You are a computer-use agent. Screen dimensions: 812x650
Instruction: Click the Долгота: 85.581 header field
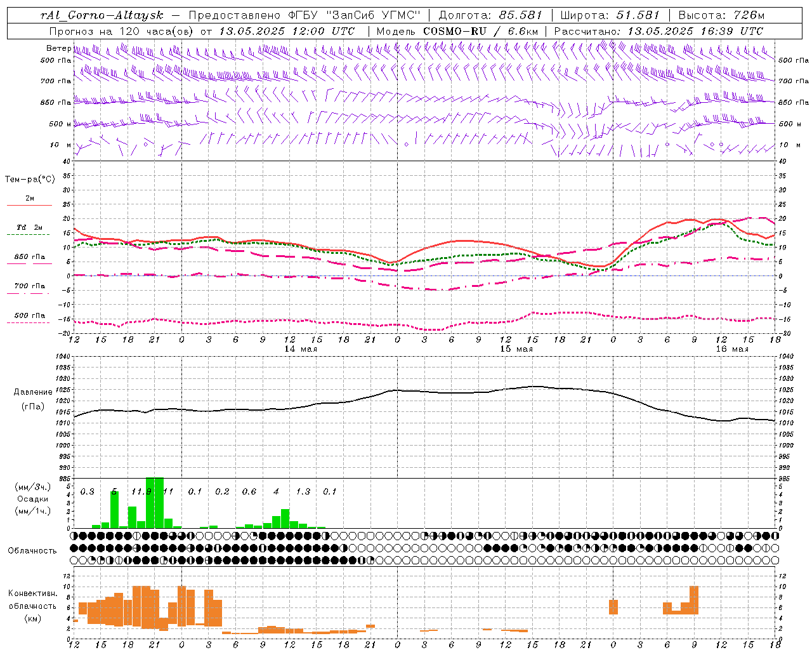coord(490,15)
